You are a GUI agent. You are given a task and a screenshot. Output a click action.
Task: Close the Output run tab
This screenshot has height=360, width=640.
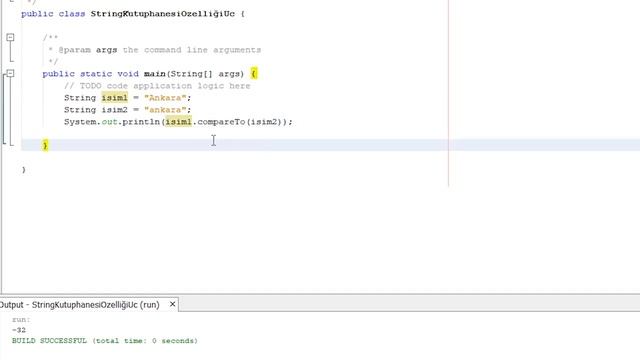click(x=172, y=304)
